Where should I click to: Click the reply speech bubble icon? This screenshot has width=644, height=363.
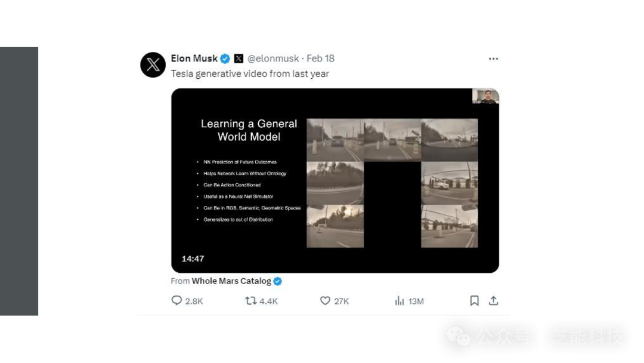tap(176, 300)
